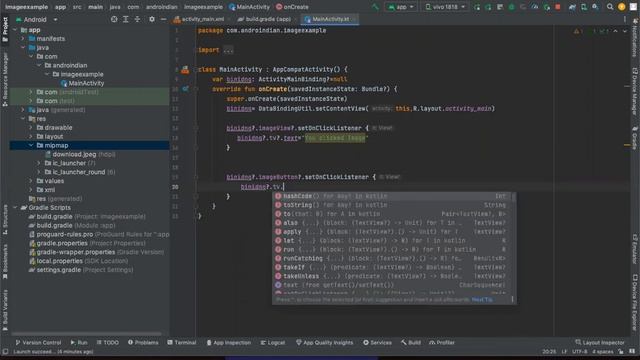Image resolution: width=640 pixels, height=360 pixels.
Task: Open the app run configuration dropdown
Action: pos(400,7)
